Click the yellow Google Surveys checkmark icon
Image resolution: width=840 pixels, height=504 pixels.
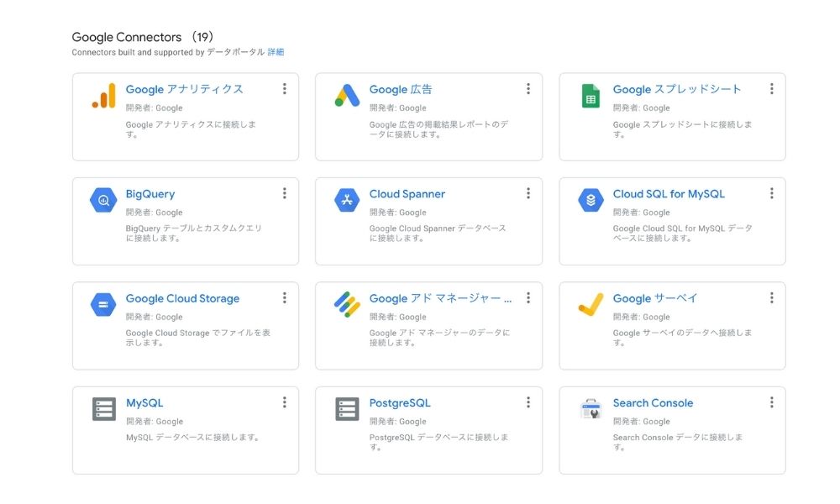[591, 304]
